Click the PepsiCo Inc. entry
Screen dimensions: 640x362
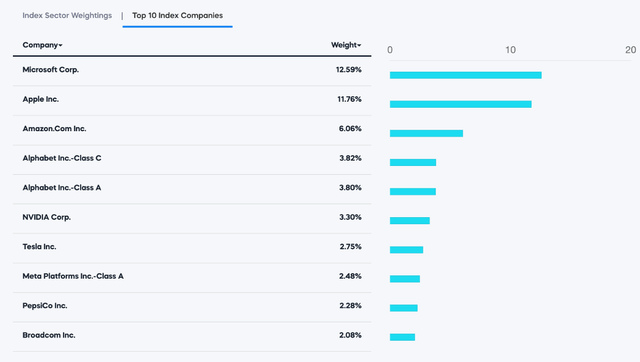click(x=45, y=306)
